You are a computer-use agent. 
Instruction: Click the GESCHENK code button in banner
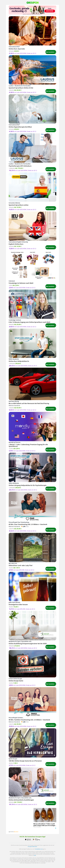pos(50,11)
